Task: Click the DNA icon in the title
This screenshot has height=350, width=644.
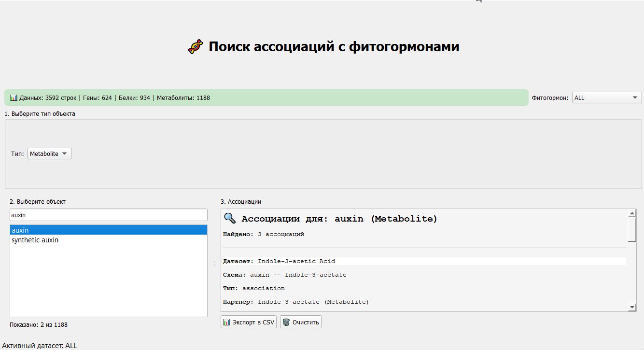Action: pyautogui.click(x=195, y=47)
